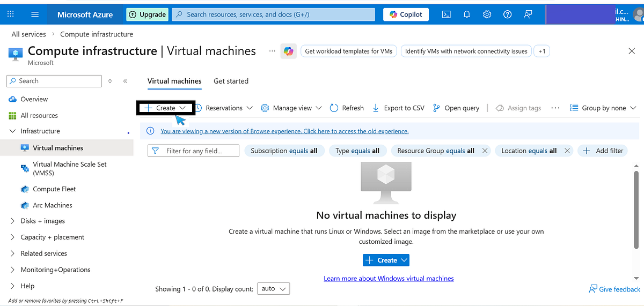This screenshot has height=306, width=644.
Task: Click Assign tags in toolbar
Action: (518, 108)
